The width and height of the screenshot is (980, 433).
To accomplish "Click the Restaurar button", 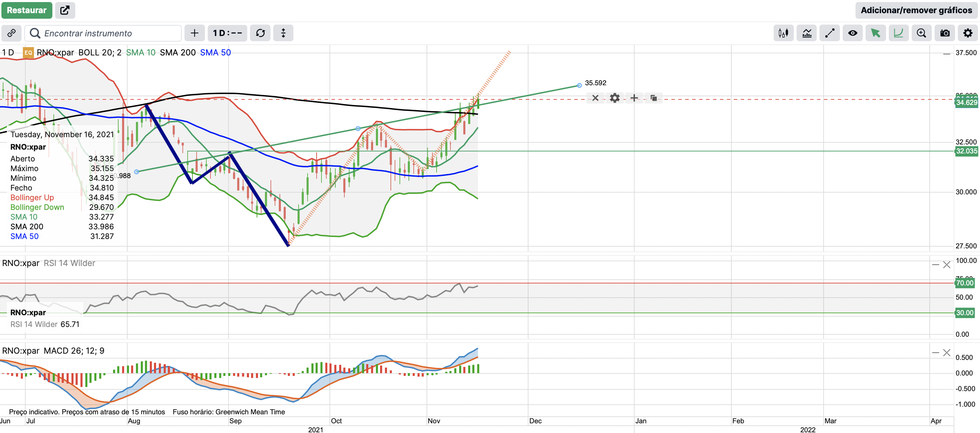I will tap(26, 10).
